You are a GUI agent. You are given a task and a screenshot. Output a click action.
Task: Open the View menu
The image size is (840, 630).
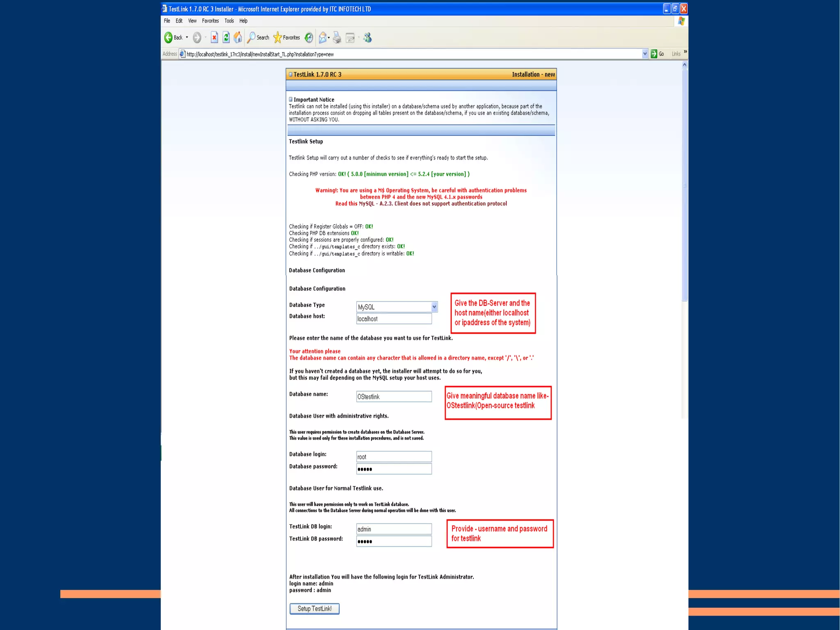pos(192,21)
